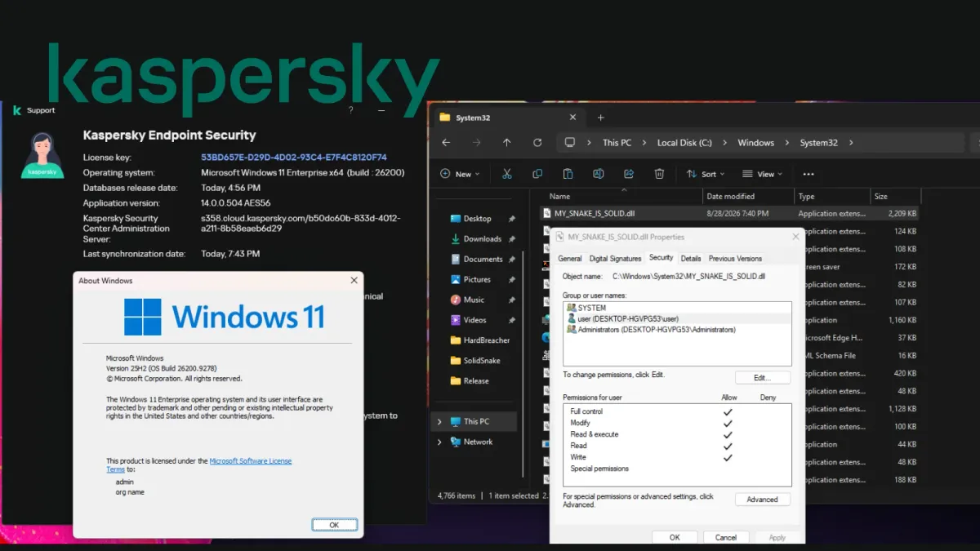Switch to the Digital Signatures tab
The width and height of the screenshot is (980, 551).
click(x=615, y=259)
